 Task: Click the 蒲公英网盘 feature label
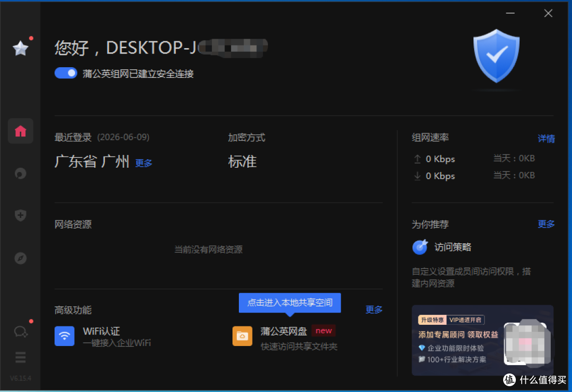click(284, 331)
